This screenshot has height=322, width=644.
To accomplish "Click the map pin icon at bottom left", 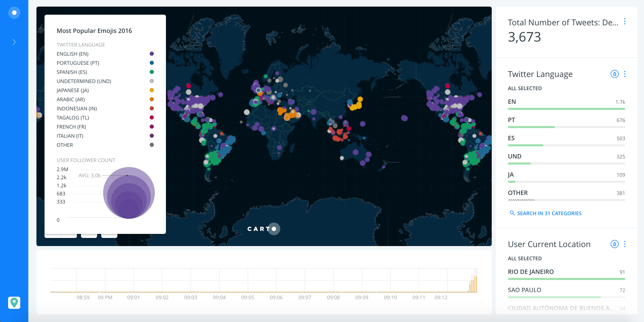I will coord(14,303).
